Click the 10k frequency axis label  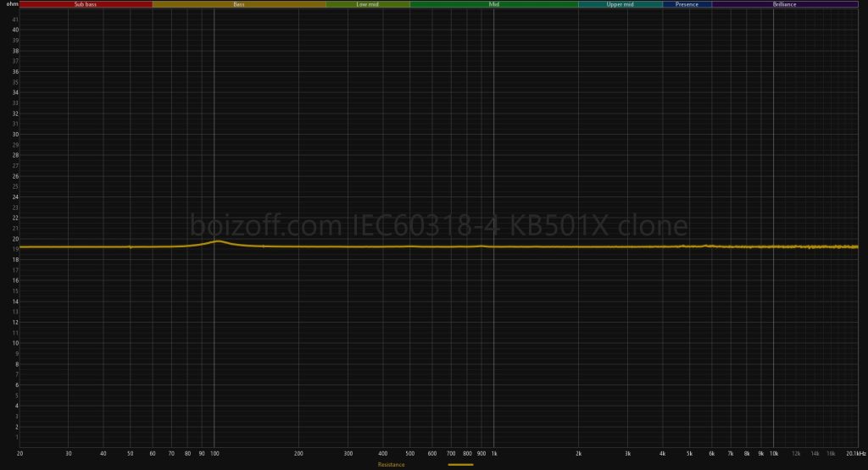[773, 454]
